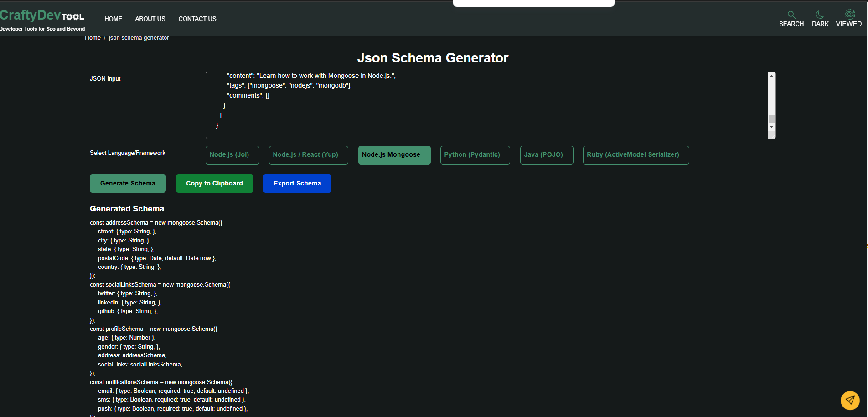Click the JSON textarea scrollbar up arrow
868x417 pixels.
click(771, 76)
